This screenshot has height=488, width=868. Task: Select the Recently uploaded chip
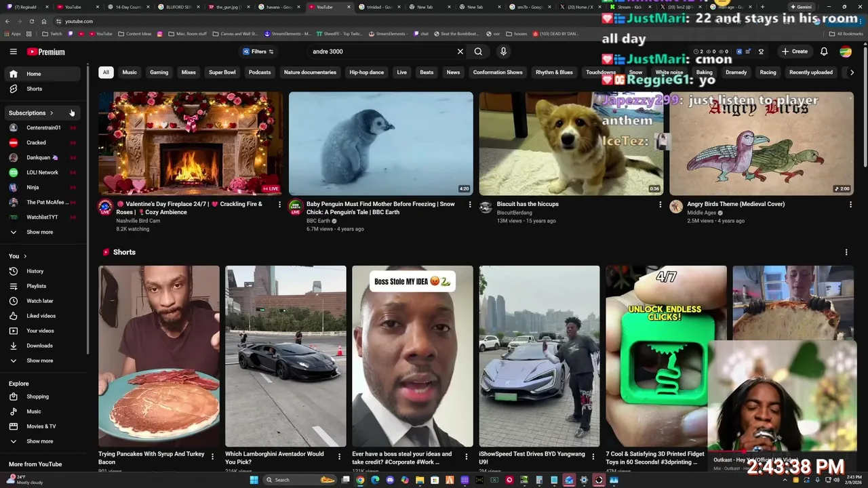click(x=811, y=72)
